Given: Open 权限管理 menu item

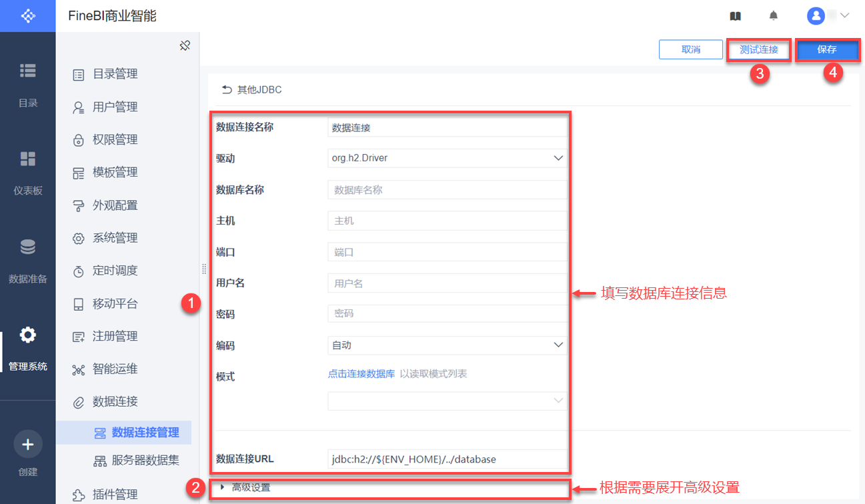Looking at the screenshot, I should (x=115, y=139).
